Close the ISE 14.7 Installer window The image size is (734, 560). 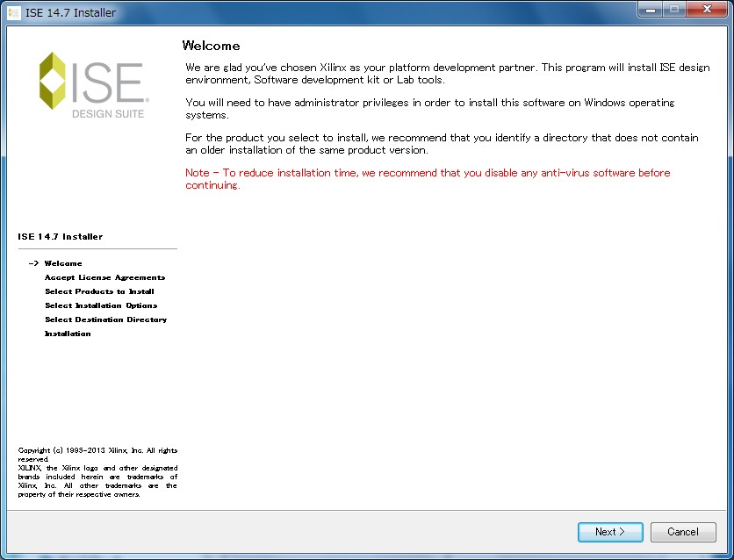click(708, 10)
